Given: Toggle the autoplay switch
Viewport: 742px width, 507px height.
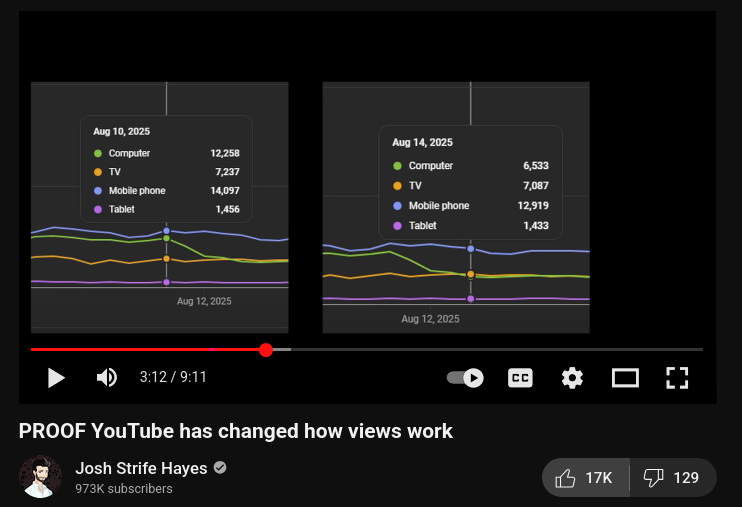Looking at the screenshot, I should [x=465, y=378].
